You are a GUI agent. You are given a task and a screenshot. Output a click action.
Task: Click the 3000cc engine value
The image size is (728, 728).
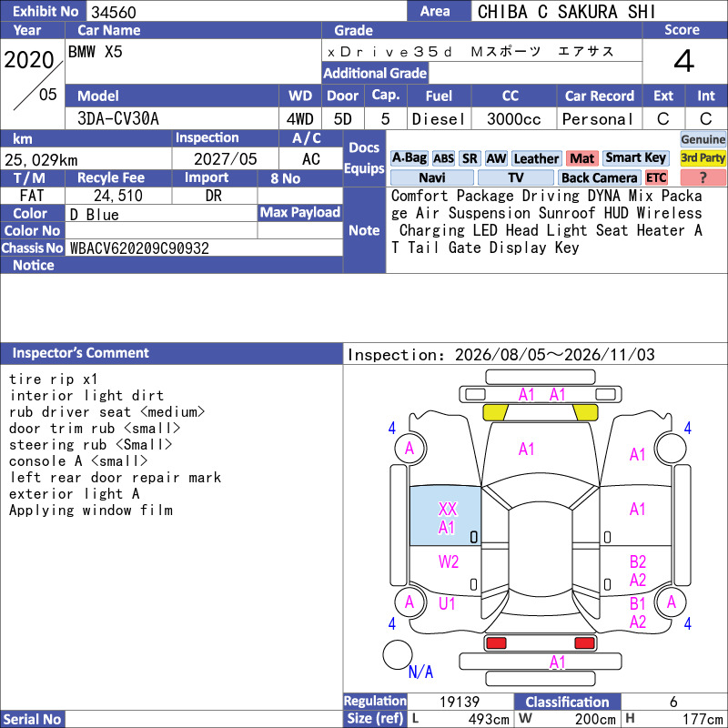[513, 119]
